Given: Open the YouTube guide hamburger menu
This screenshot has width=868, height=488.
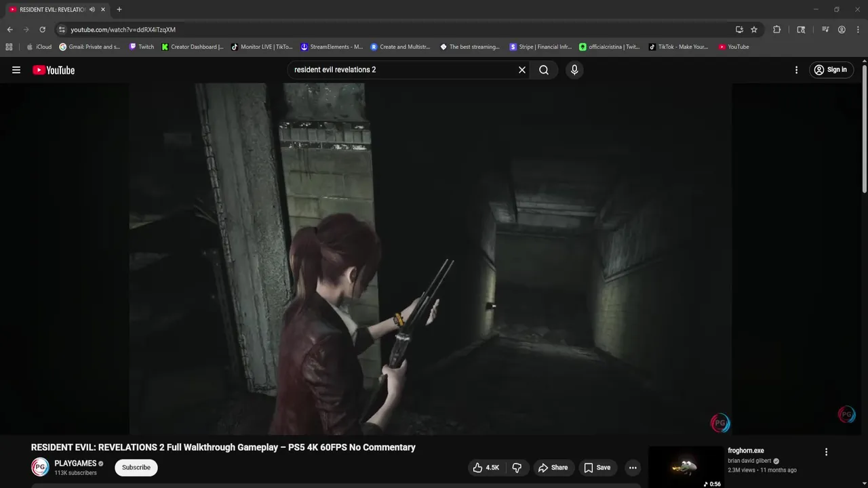Looking at the screenshot, I should (x=16, y=70).
